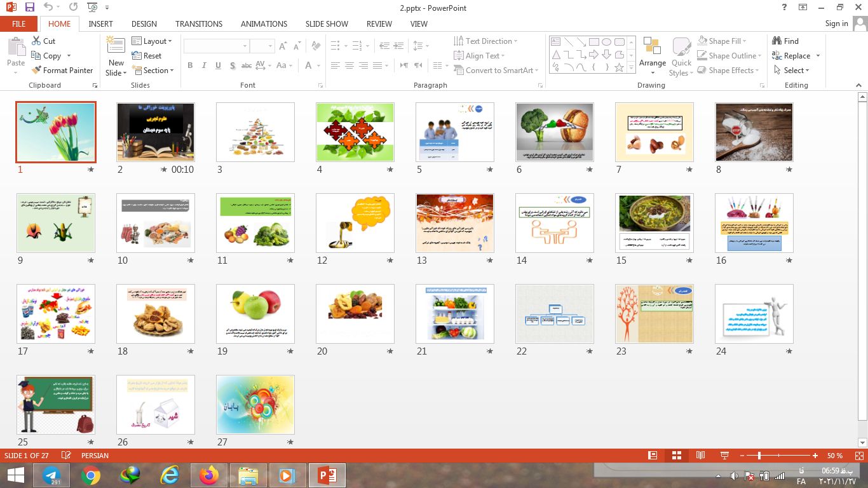868x488 pixels.
Task: Expand the Layout dropdown
Action: coord(153,41)
